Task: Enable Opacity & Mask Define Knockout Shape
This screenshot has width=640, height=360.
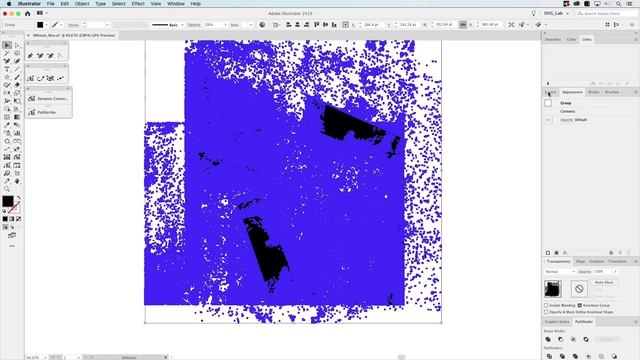Action: (x=546, y=312)
